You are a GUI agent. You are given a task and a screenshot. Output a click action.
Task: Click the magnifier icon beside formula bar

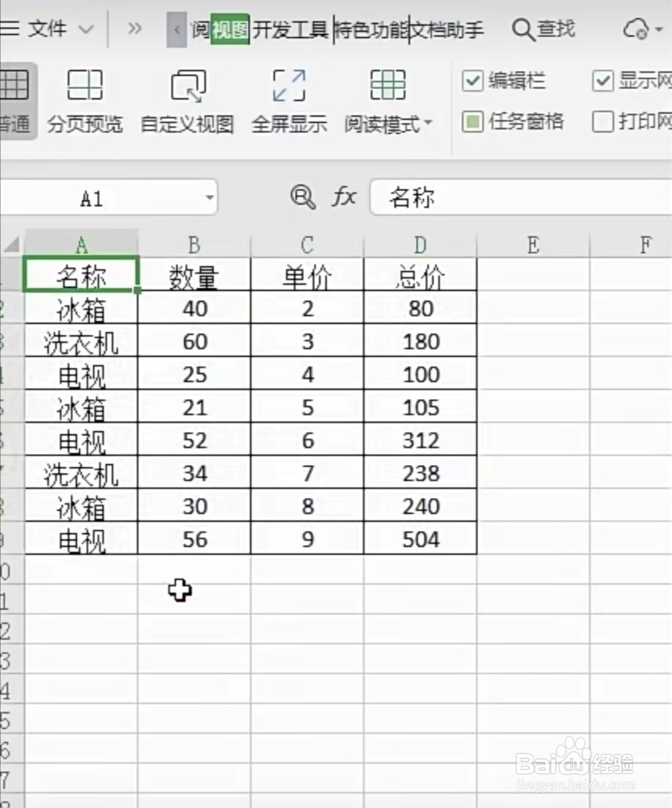point(303,197)
